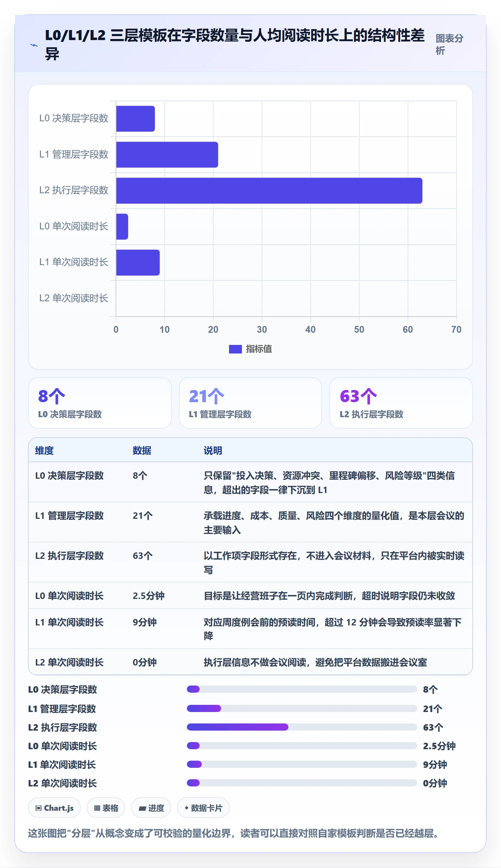Image resolution: width=501 pixels, height=868 pixels.
Task: Click the L1 单次阅读时长 chart bar
Action: coord(138,263)
